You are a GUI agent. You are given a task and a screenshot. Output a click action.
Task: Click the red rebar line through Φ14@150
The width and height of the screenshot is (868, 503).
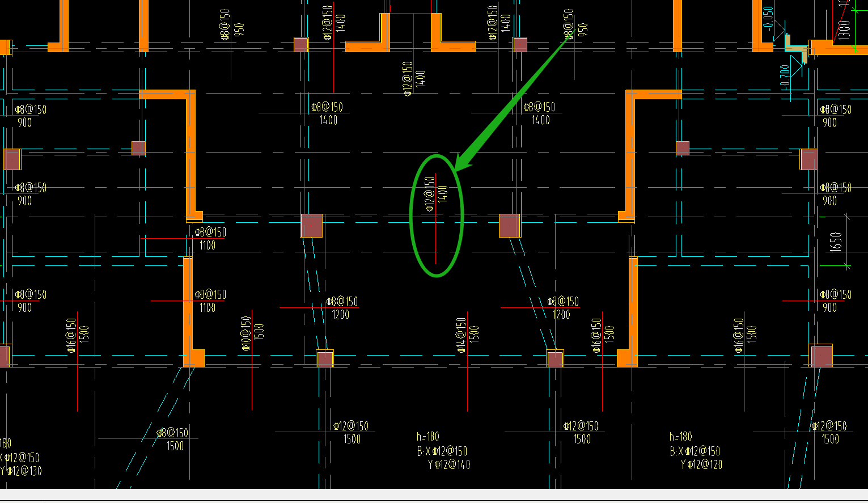click(x=468, y=361)
